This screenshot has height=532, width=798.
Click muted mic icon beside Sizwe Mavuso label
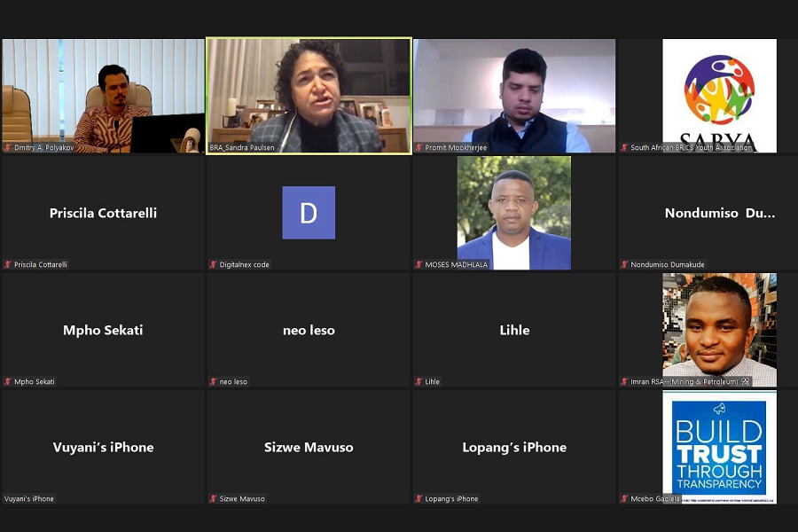point(213,499)
